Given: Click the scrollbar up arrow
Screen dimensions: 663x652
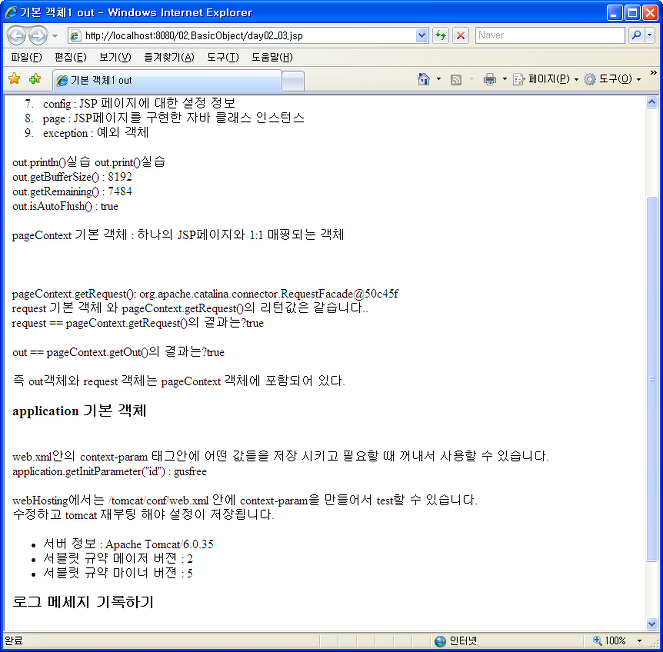Looking at the screenshot, I should pos(652,102).
